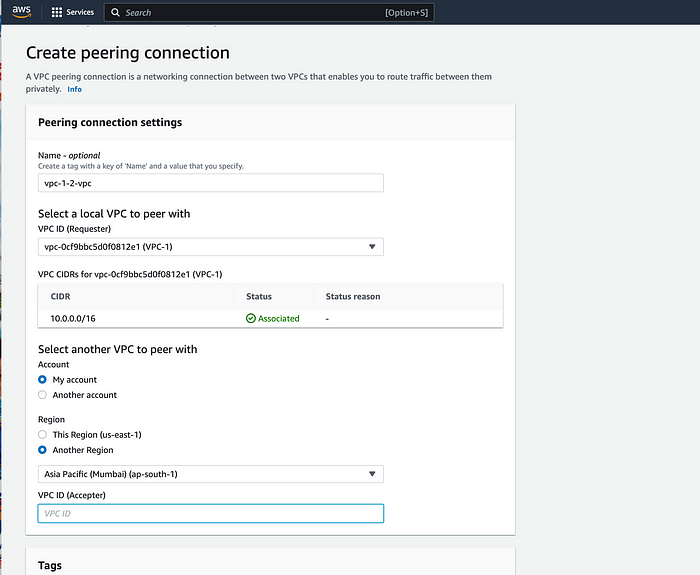Select the My account radio button
The width and height of the screenshot is (700, 575).
click(42, 379)
